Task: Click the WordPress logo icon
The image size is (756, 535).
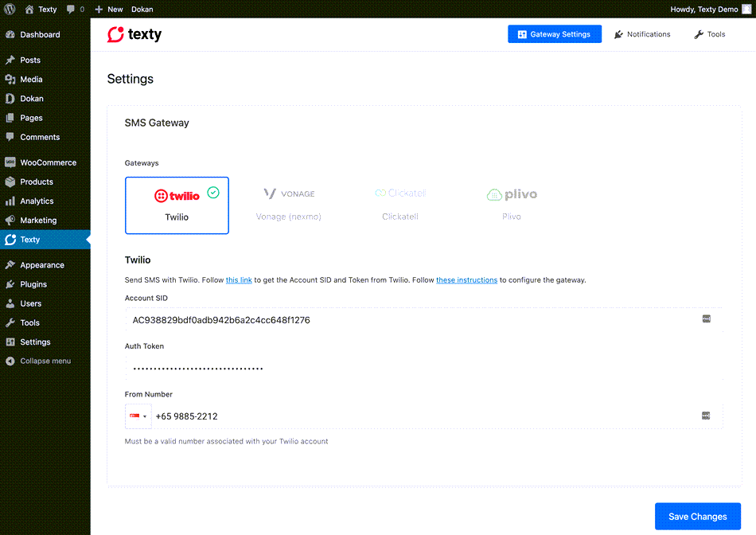Action: point(10,10)
